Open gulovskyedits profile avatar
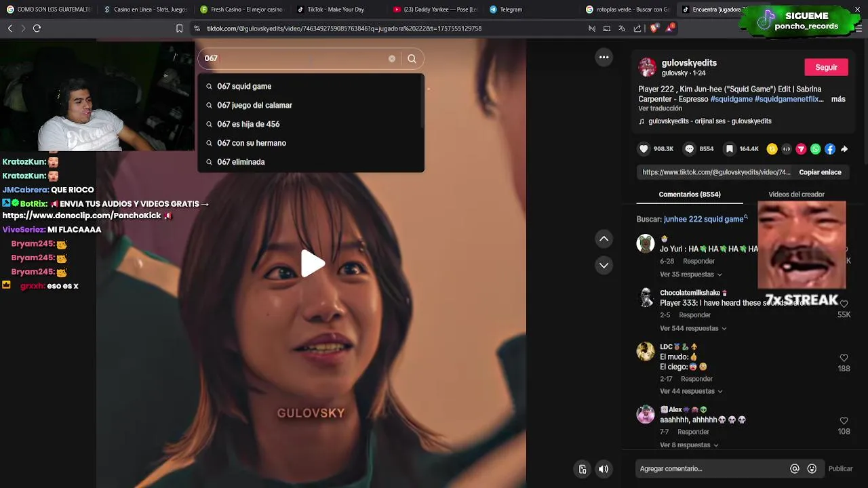 click(647, 67)
